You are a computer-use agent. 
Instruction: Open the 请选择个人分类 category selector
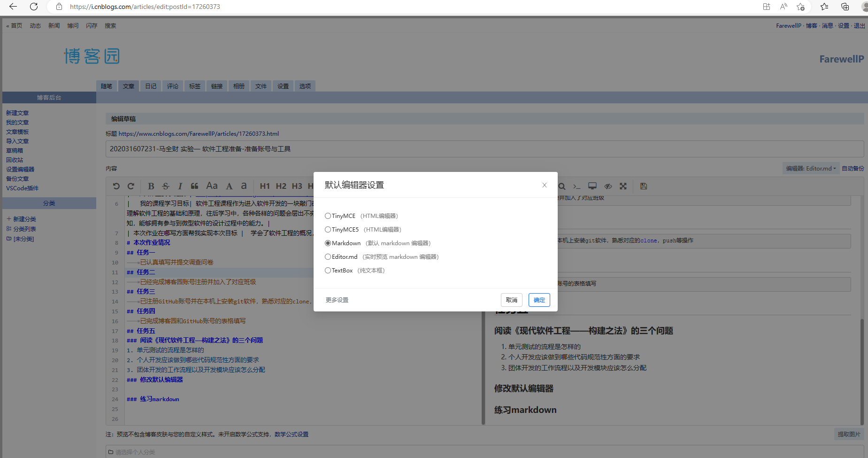tap(484, 452)
